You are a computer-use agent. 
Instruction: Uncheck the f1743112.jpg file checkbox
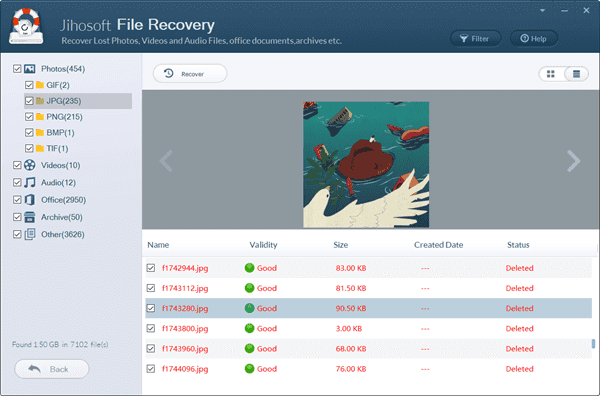tap(151, 288)
